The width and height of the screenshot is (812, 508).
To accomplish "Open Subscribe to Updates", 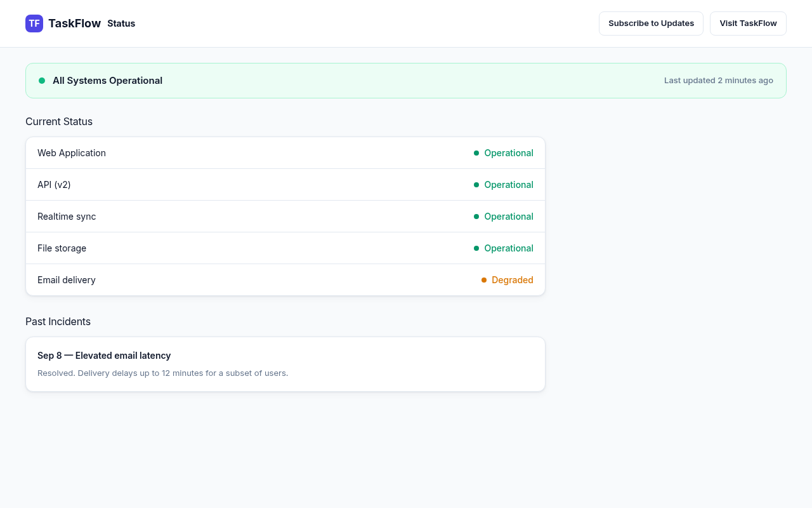I will 651,23.
